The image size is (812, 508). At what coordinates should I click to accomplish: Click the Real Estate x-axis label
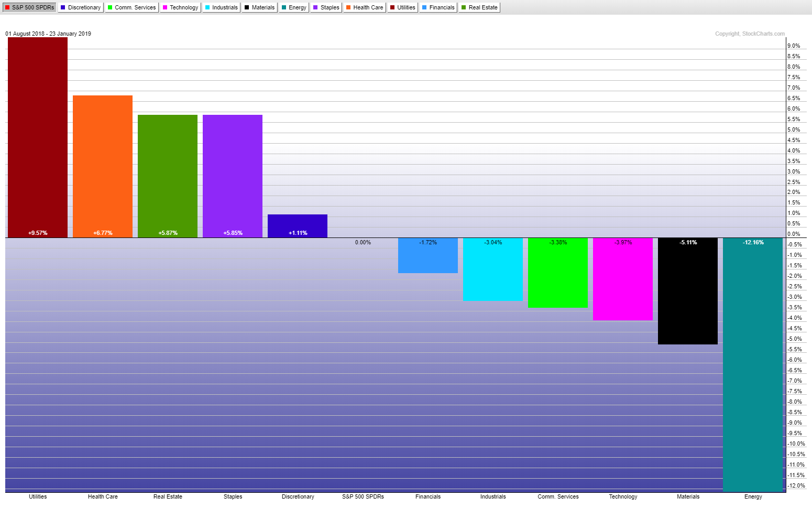(x=168, y=496)
